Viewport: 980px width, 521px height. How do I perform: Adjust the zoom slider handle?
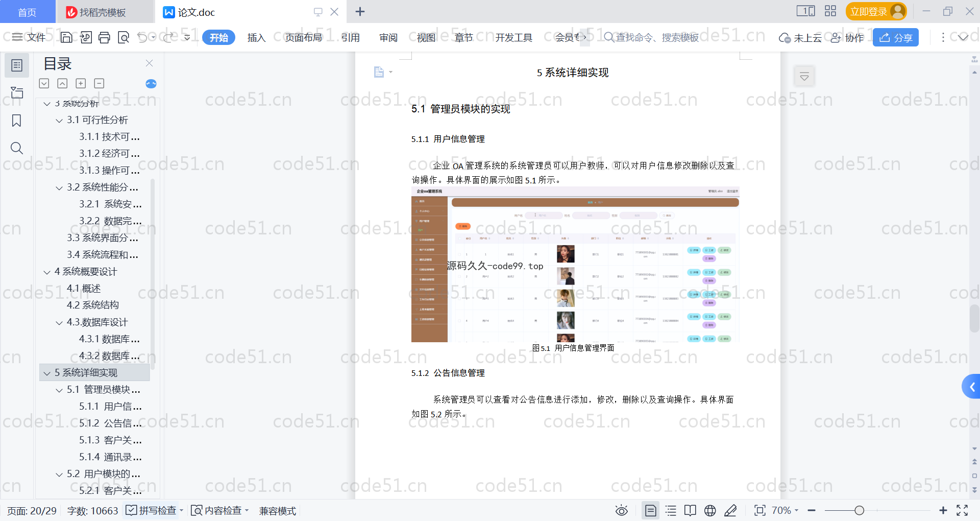(x=860, y=510)
